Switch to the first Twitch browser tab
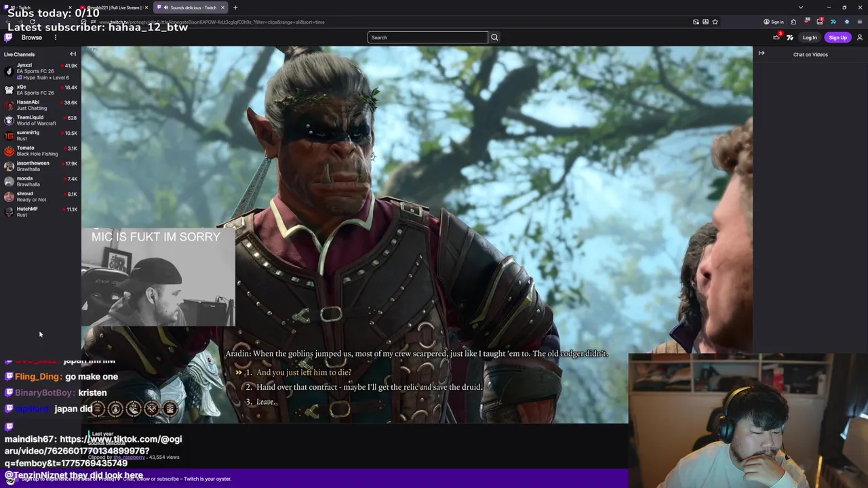 pos(37,7)
